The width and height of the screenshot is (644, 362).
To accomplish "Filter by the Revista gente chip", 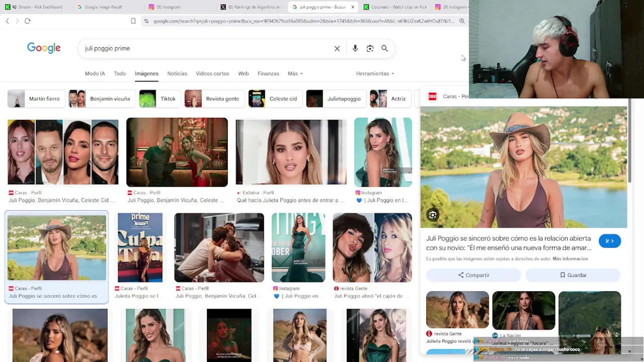I will point(214,99).
